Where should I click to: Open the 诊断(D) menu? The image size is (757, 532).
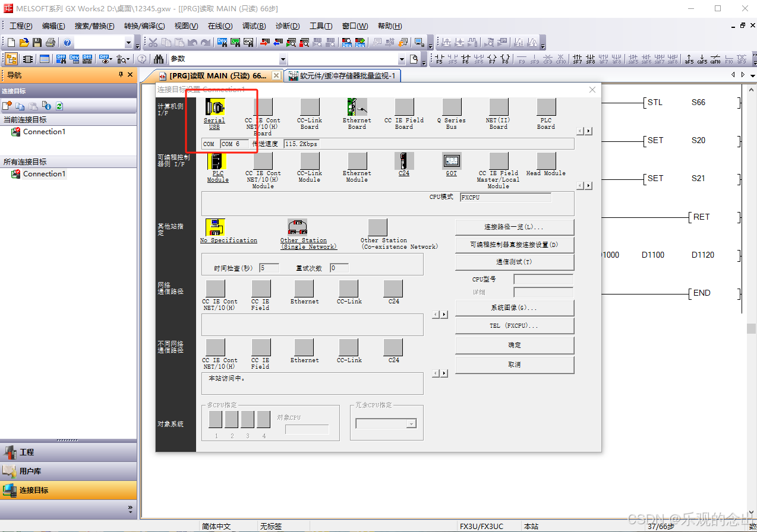click(288, 26)
